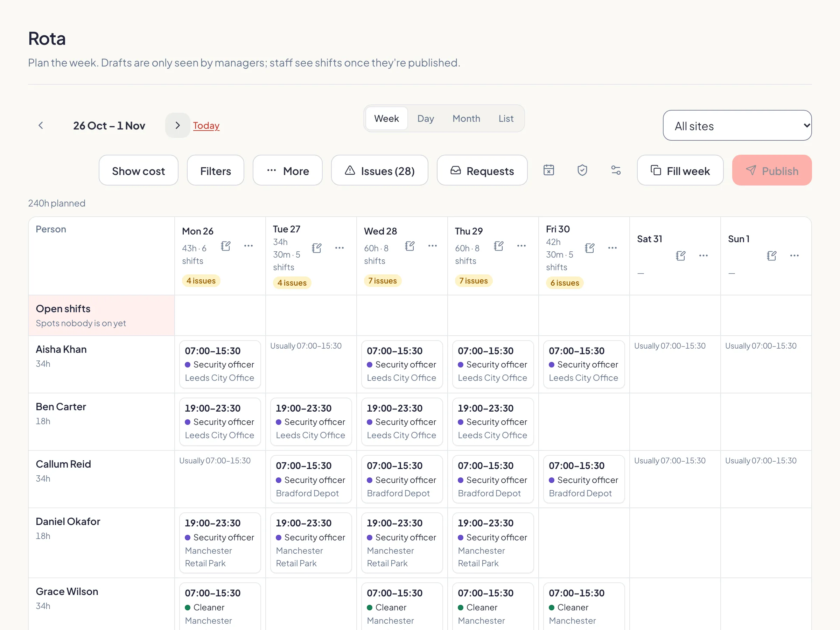Open the settings sliders icon

(616, 170)
